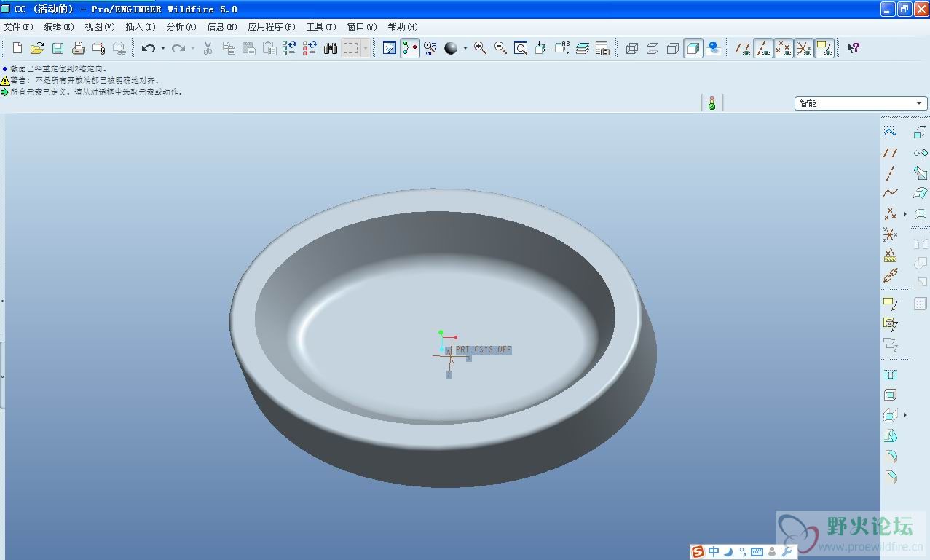The height and width of the screenshot is (560, 930).
Task: Select the Sketch tool in the right toolbar
Action: click(x=890, y=133)
